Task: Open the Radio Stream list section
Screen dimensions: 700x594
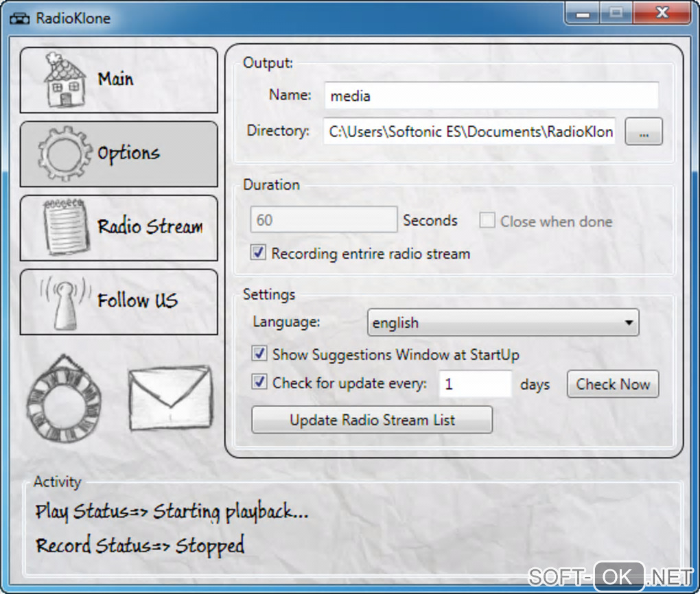Action: [x=119, y=228]
